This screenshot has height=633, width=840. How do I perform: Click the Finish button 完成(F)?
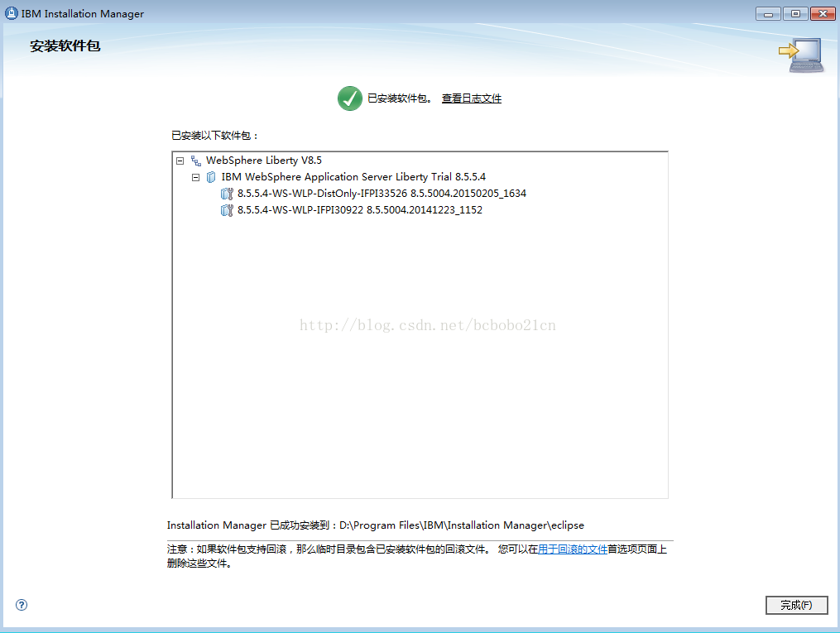coord(796,605)
